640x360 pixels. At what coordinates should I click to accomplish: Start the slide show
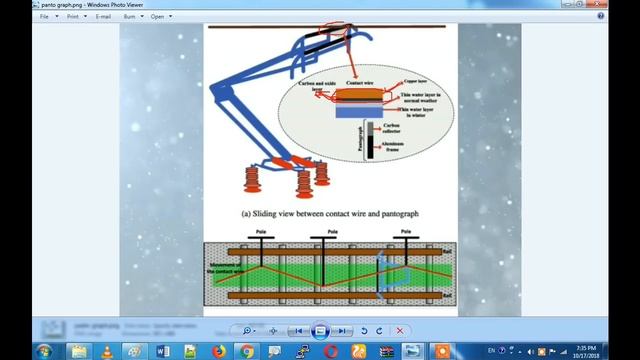[x=320, y=331]
